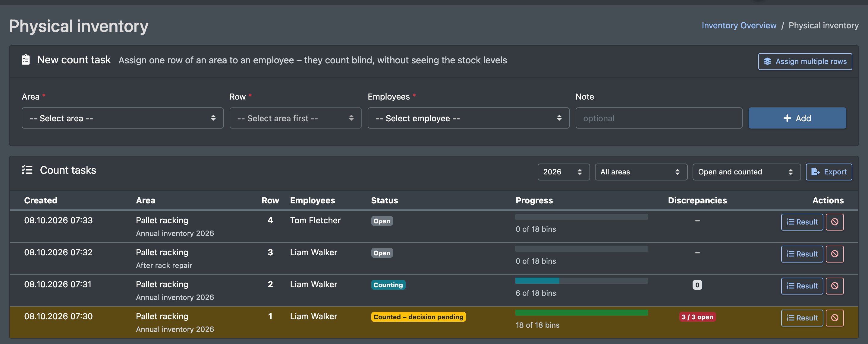Click the checklist icon beside Count tasks

pyautogui.click(x=27, y=170)
